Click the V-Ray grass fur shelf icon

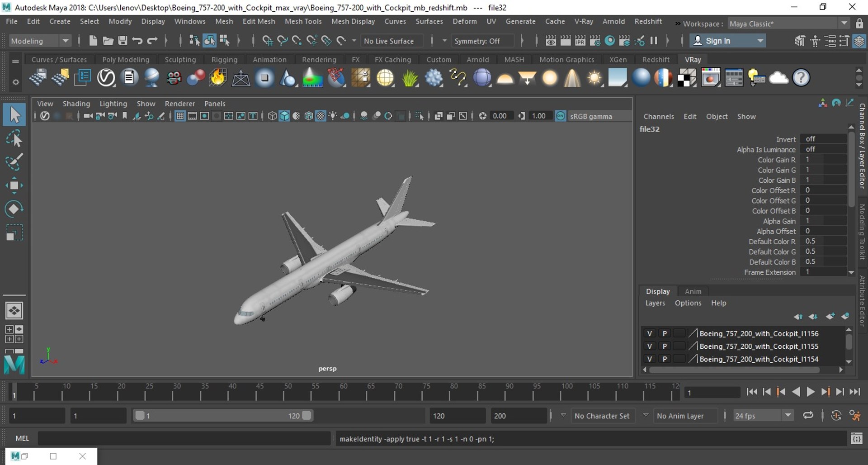pyautogui.click(x=410, y=78)
